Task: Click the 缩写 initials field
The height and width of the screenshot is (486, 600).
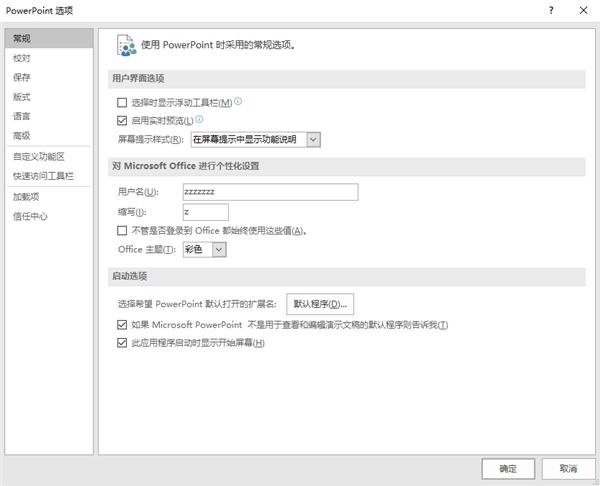Action: 206,212
